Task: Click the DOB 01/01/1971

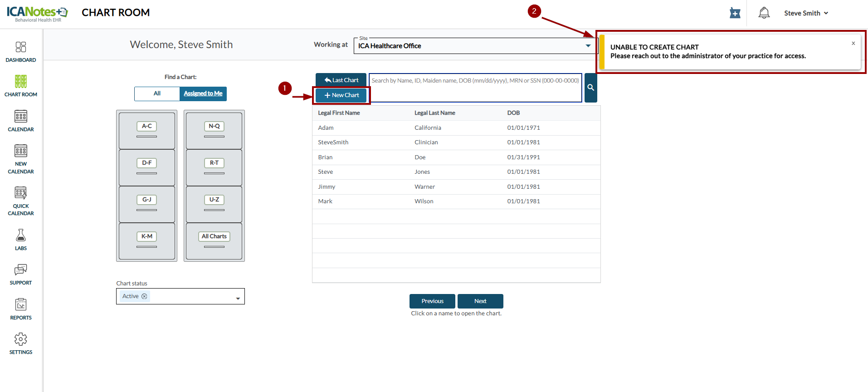Action: coord(524,128)
